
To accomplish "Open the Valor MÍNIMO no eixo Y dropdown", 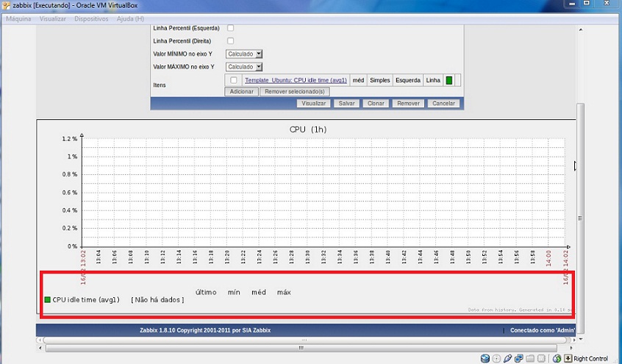I will (x=244, y=54).
